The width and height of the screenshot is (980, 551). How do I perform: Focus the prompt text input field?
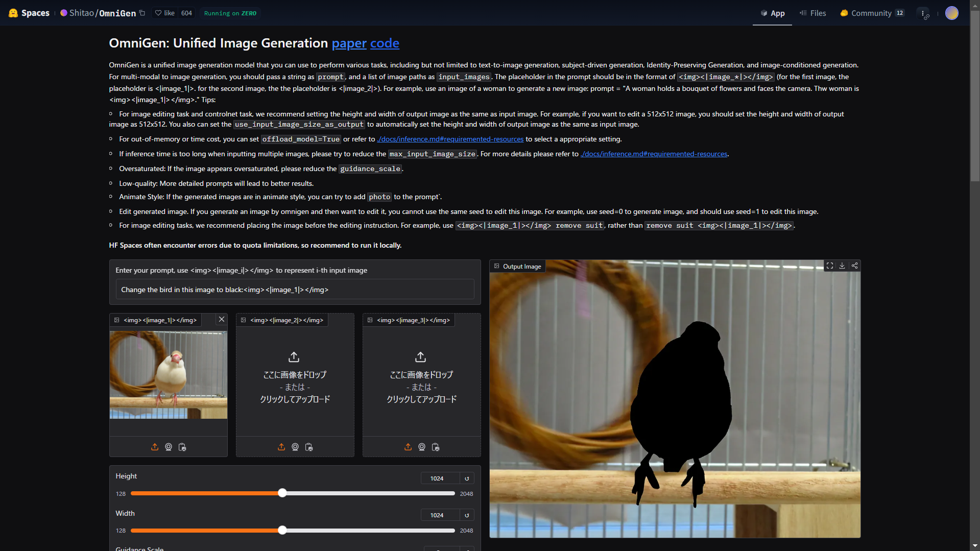coord(295,290)
